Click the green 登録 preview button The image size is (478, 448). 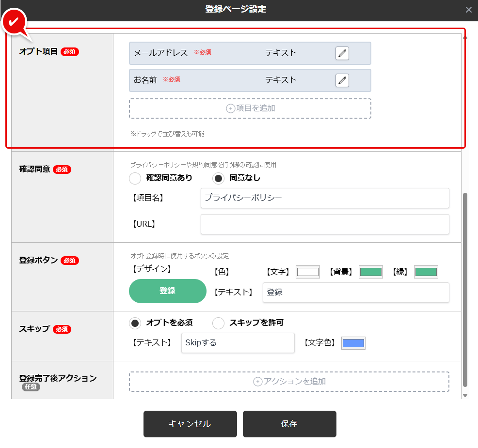[167, 292]
